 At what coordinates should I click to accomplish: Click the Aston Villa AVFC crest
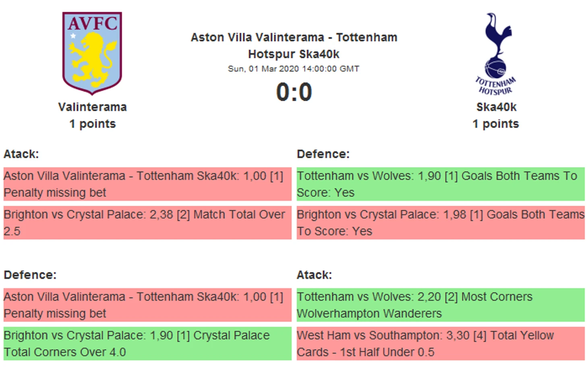[92, 53]
